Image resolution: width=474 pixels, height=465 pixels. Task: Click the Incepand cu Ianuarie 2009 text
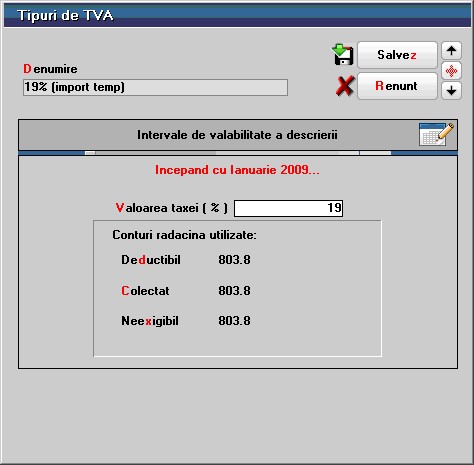(x=237, y=170)
